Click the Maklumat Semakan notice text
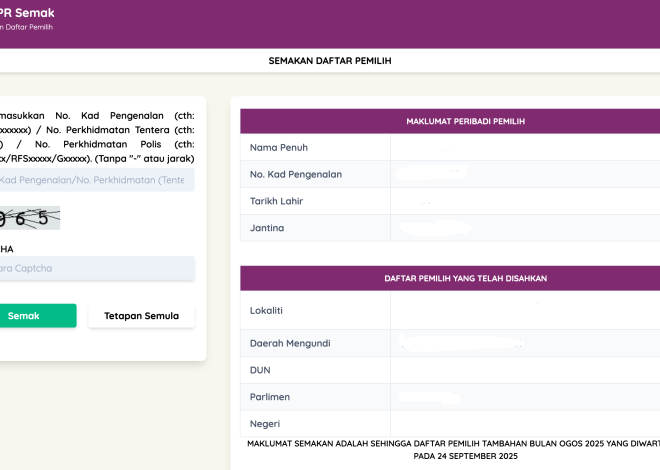Viewport: 660px width, 470px height. click(x=452, y=448)
